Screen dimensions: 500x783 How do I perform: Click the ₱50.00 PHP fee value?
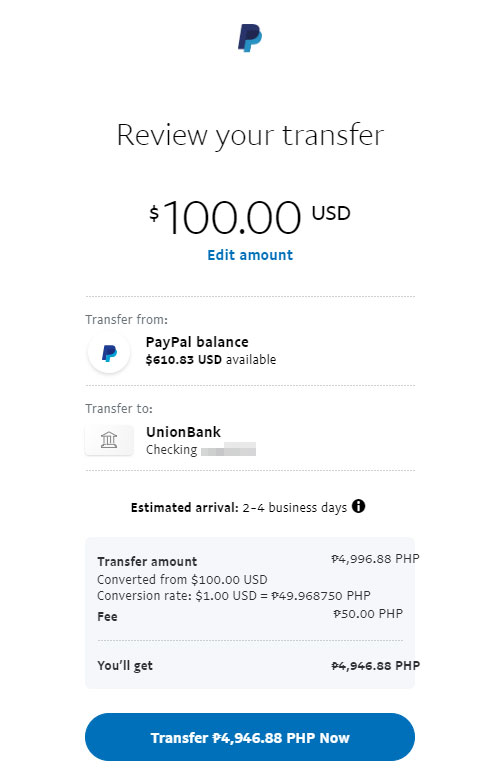[368, 614]
